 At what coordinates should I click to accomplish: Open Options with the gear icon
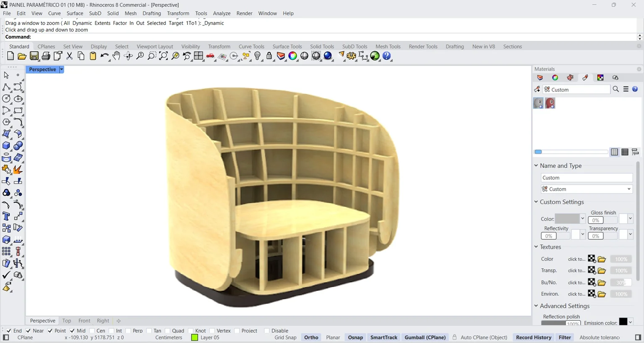tap(352, 56)
